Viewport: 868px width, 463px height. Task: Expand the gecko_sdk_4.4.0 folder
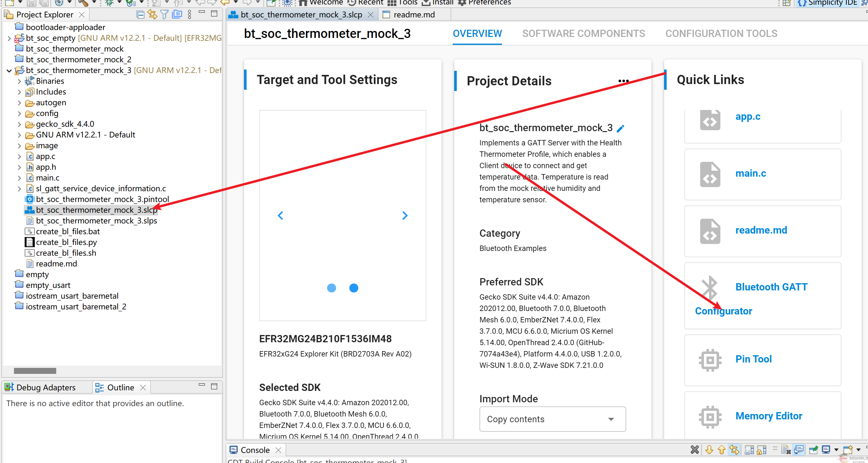point(19,124)
